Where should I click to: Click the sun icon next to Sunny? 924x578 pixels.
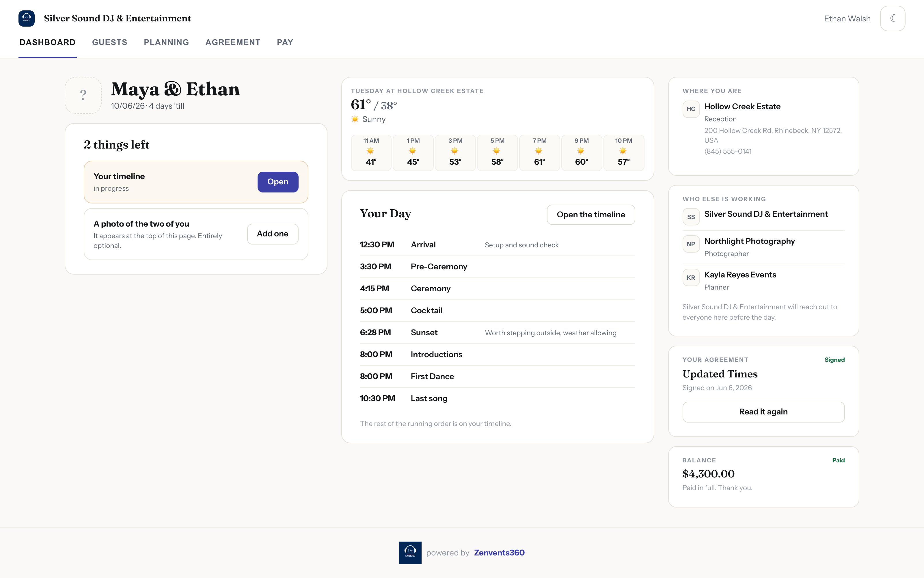(x=355, y=119)
